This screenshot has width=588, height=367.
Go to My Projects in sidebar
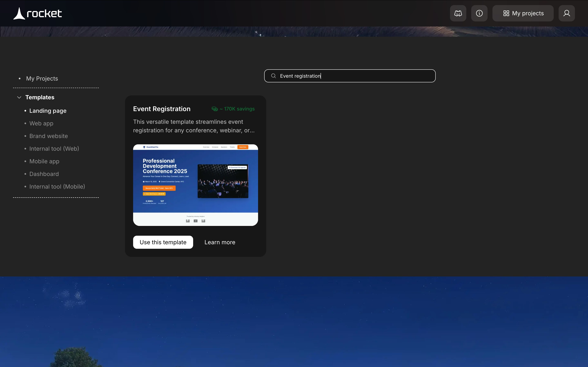click(x=42, y=78)
